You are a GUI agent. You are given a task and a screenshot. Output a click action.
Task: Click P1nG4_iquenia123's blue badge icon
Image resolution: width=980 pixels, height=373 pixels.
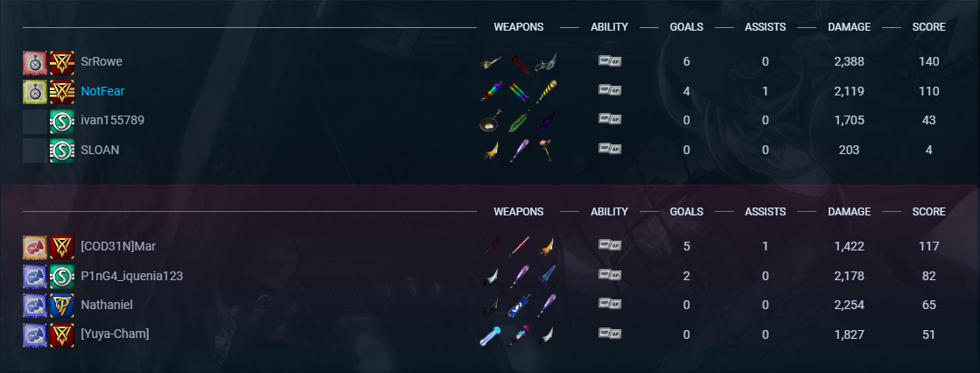[35, 277]
